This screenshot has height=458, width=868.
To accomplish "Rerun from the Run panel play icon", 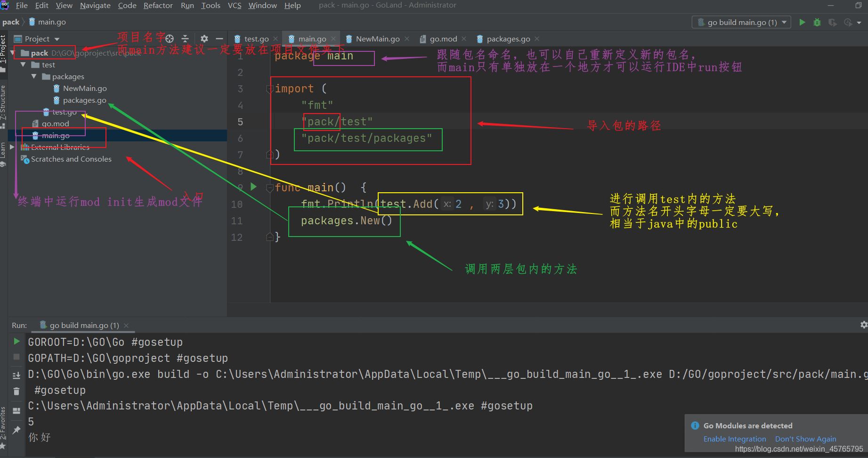I will pos(16,341).
